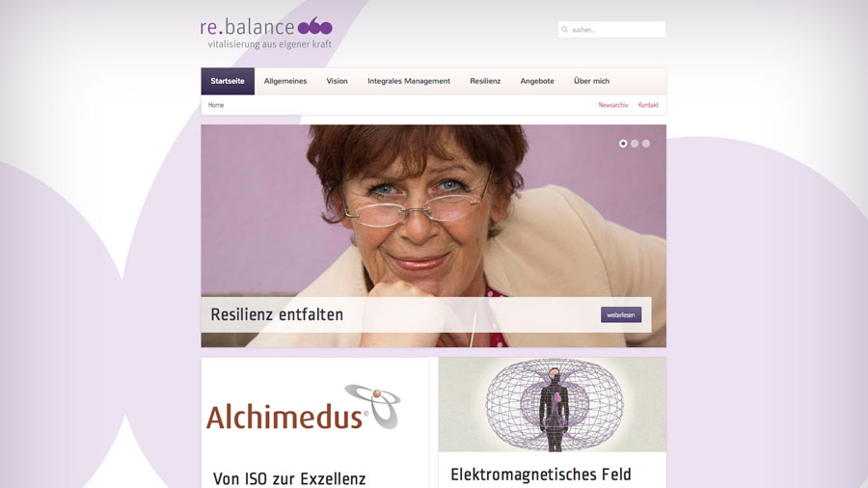868x488 pixels.
Task: Click the search magnifier icon
Action: tap(564, 29)
